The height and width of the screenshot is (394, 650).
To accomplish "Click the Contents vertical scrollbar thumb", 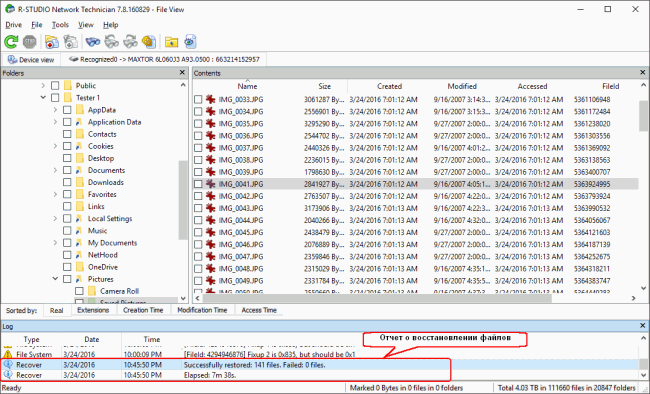I will pos(643,115).
